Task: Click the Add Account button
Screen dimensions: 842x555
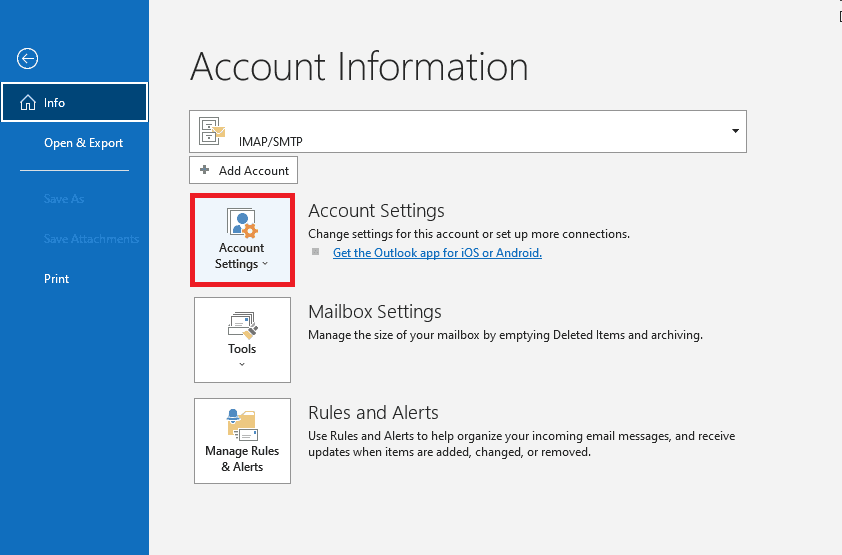Action: 243,170
